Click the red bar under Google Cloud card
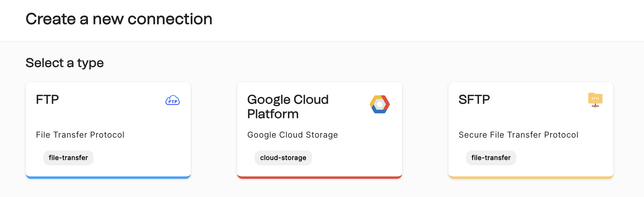644x197 pixels. coord(320,177)
